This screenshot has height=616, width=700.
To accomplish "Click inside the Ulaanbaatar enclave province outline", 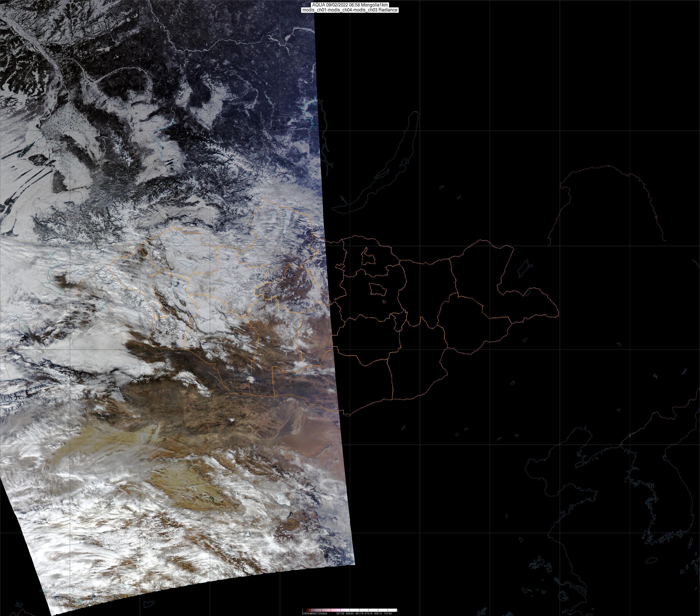I will point(378,289).
